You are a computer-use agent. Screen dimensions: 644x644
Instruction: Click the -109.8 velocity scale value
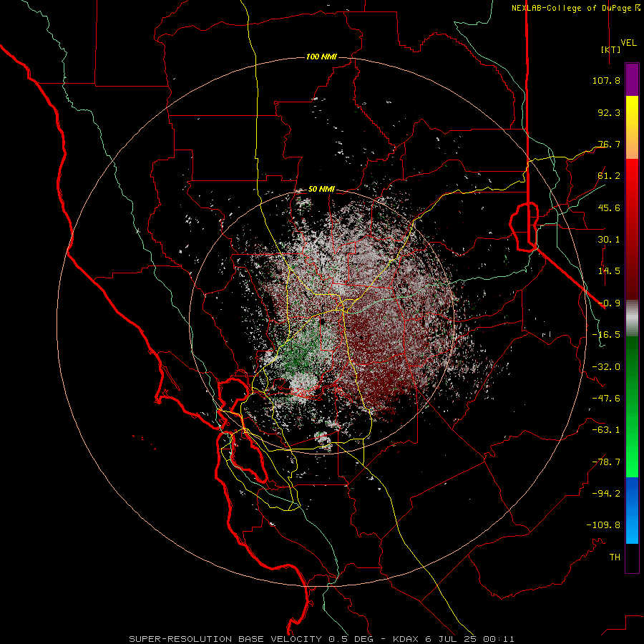(x=603, y=525)
